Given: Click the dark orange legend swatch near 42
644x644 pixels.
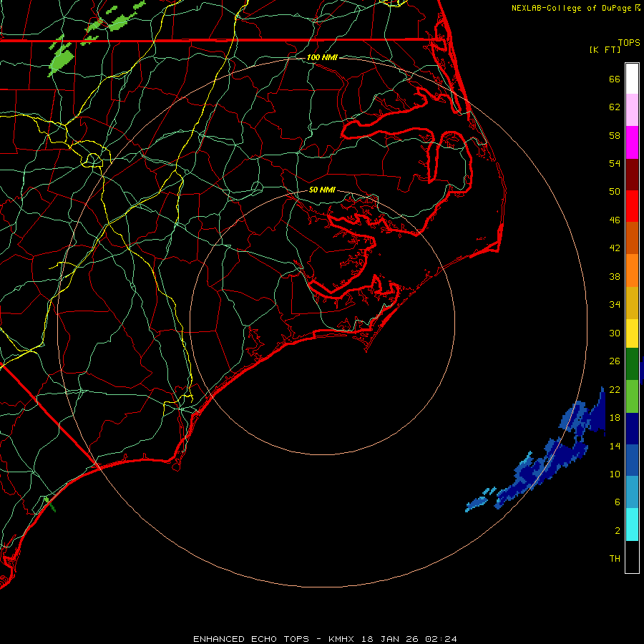Looking at the screenshot, I should [632, 238].
